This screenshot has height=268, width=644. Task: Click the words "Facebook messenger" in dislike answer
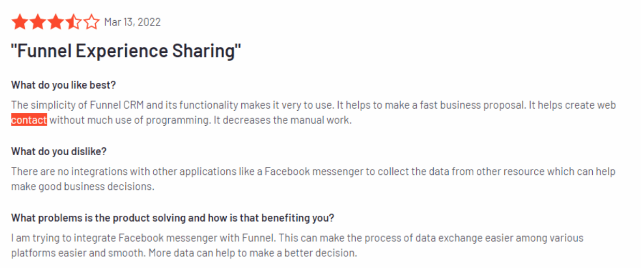click(314, 171)
